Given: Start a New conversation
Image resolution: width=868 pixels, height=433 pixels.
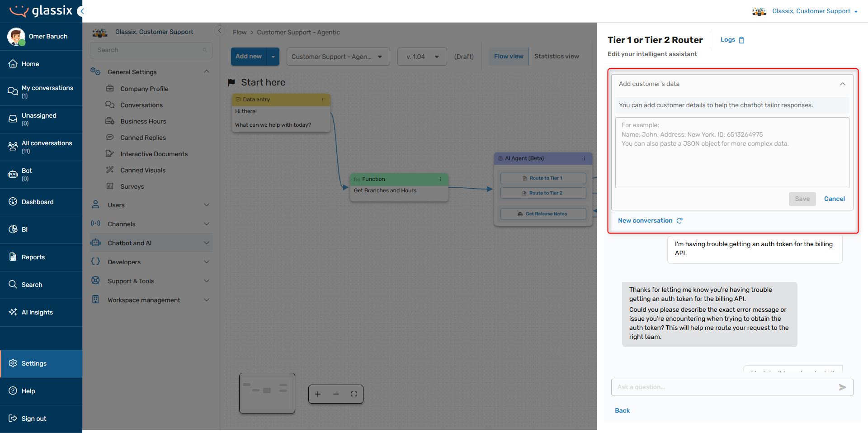Looking at the screenshot, I should [x=645, y=220].
